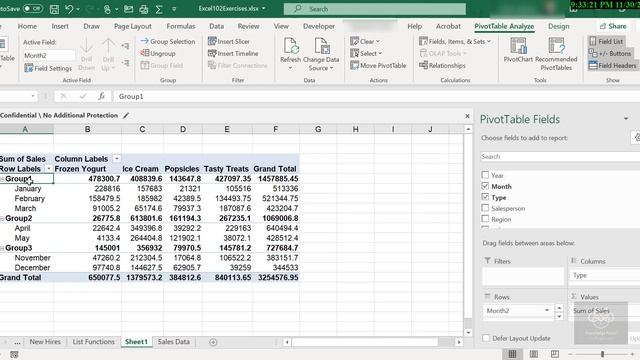Viewport: 640px width, 360px height.
Task: Click Group Selection in the Group section
Action: tap(168, 41)
